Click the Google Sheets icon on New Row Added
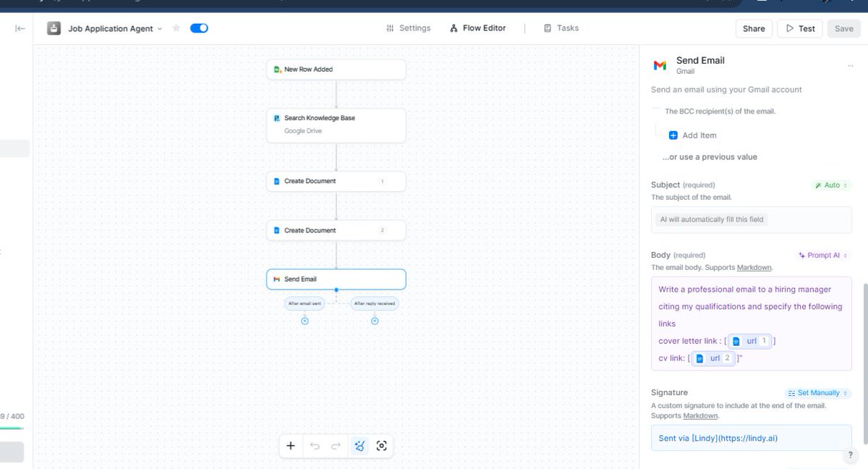 click(x=277, y=69)
